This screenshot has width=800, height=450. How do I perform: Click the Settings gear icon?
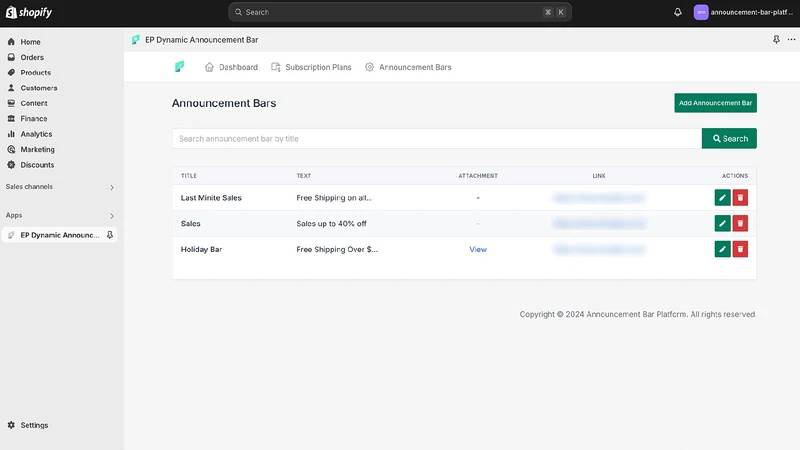click(11, 425)
